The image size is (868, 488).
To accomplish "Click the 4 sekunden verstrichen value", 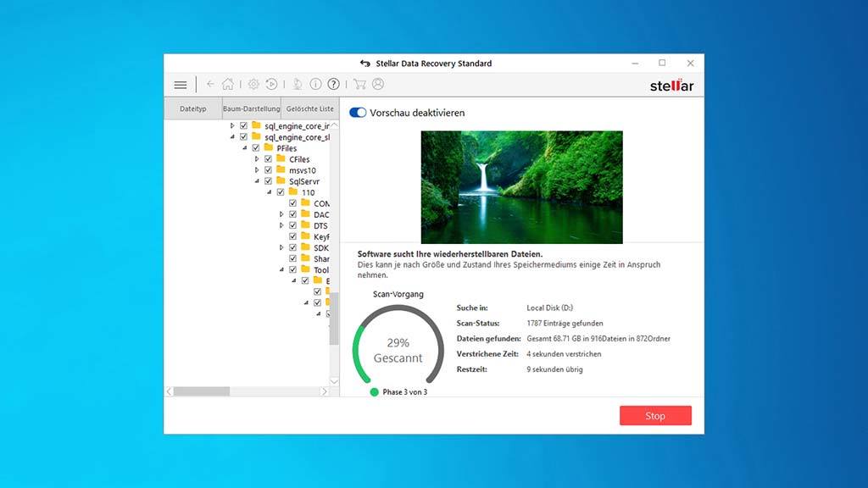I will [x=564, y=353].
